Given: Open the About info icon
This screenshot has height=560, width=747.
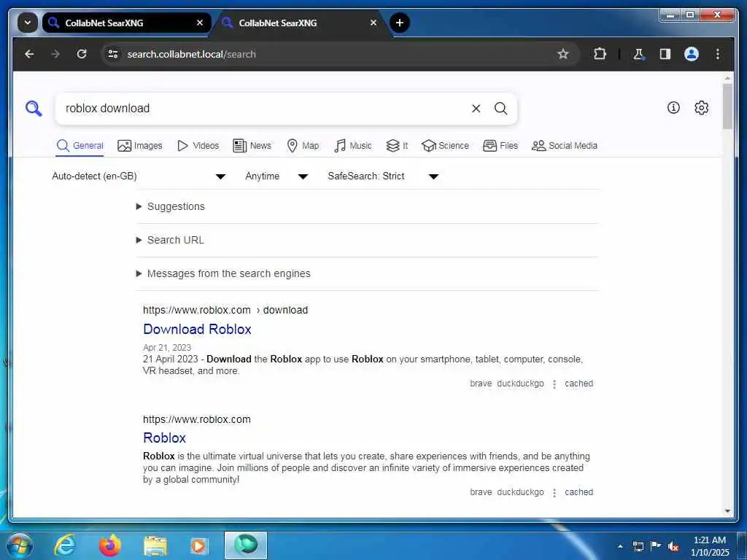Looking at the screenshot, I should 673,108.
